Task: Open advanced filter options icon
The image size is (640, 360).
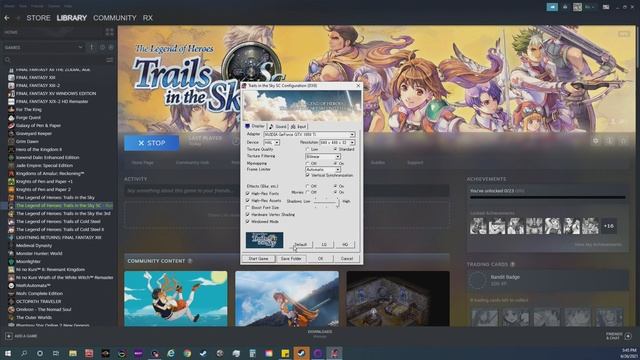Action: point(109,60)
